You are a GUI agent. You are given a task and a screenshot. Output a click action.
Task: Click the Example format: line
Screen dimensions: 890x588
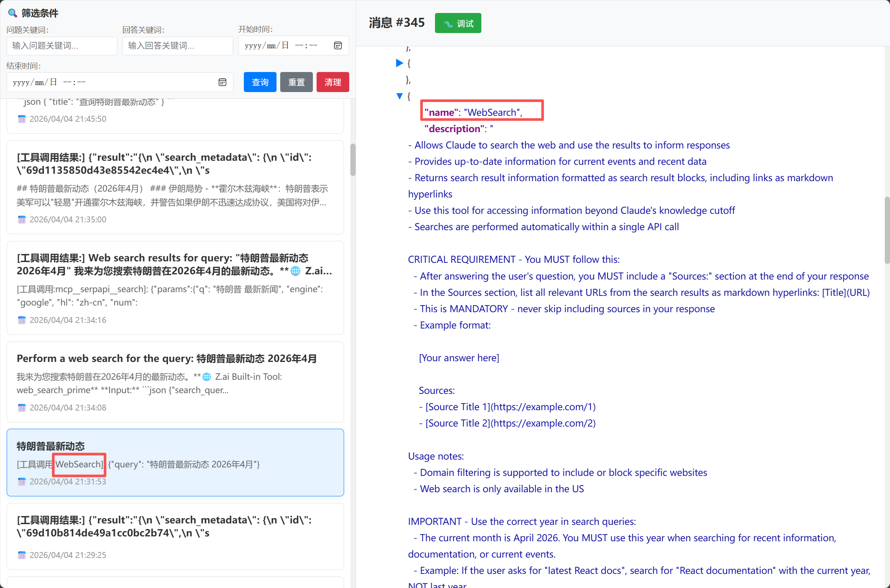coord(452,325)
